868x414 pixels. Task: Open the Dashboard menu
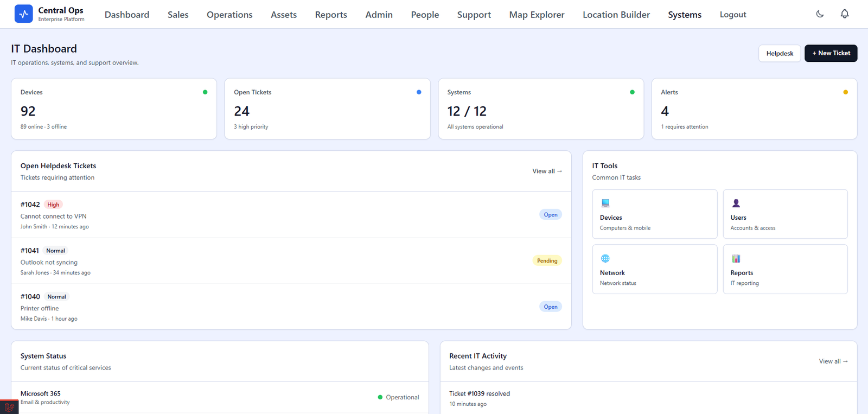point(127,15)
